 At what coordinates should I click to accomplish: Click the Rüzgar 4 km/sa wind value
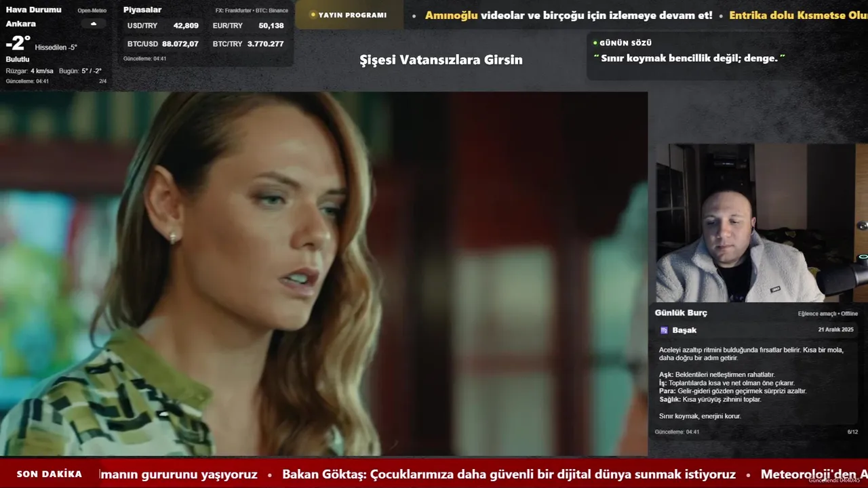pyautogui.click(x=30, y=70)
